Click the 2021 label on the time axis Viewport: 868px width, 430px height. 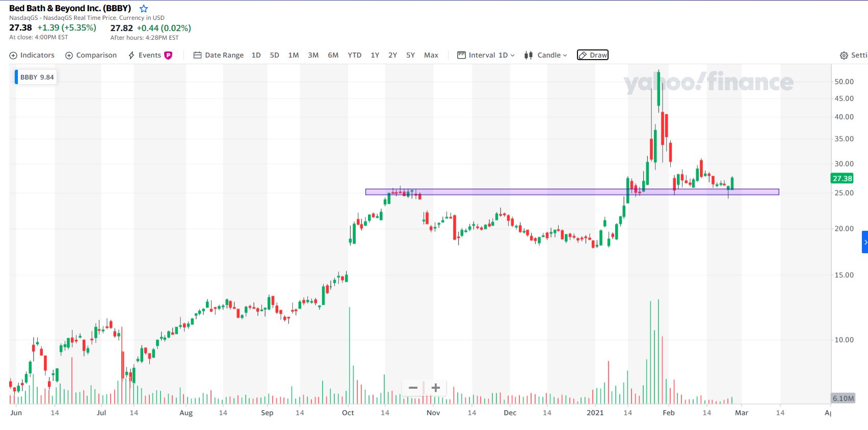pos(595,413)
